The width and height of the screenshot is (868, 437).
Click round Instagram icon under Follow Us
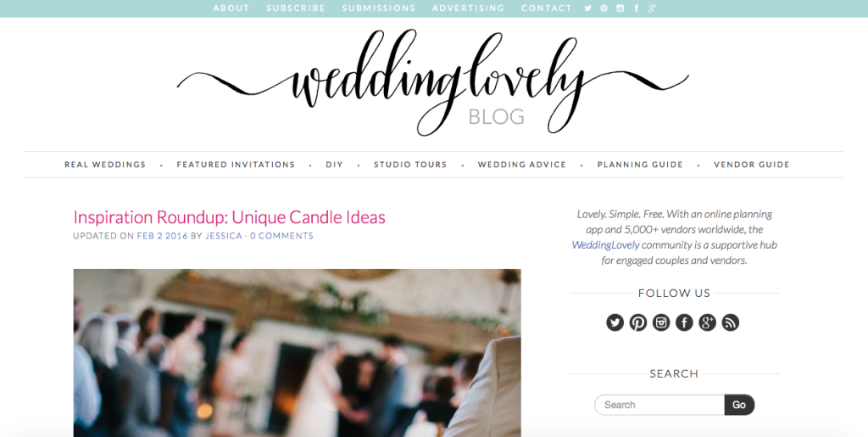[x=661, y=322]
